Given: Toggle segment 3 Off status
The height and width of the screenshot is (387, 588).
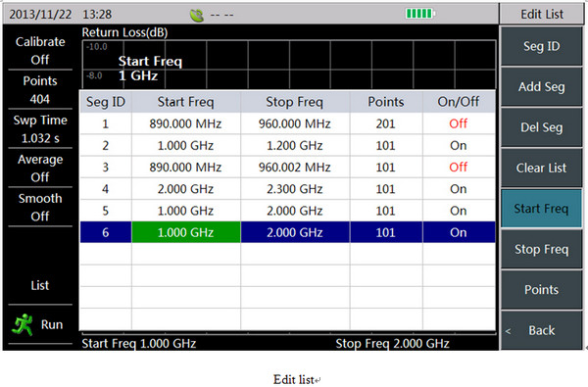Looking at the screenshot, I should tap(459, 167).
